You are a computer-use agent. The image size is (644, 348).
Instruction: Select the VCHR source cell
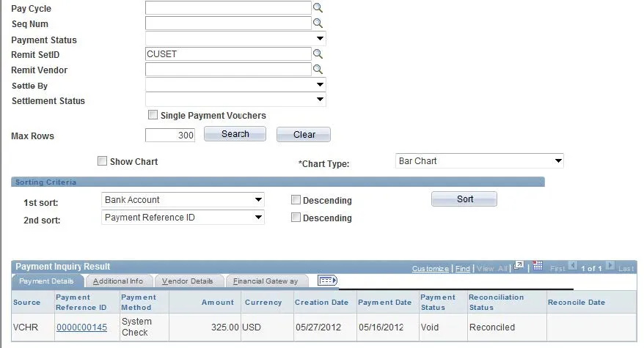33,327
